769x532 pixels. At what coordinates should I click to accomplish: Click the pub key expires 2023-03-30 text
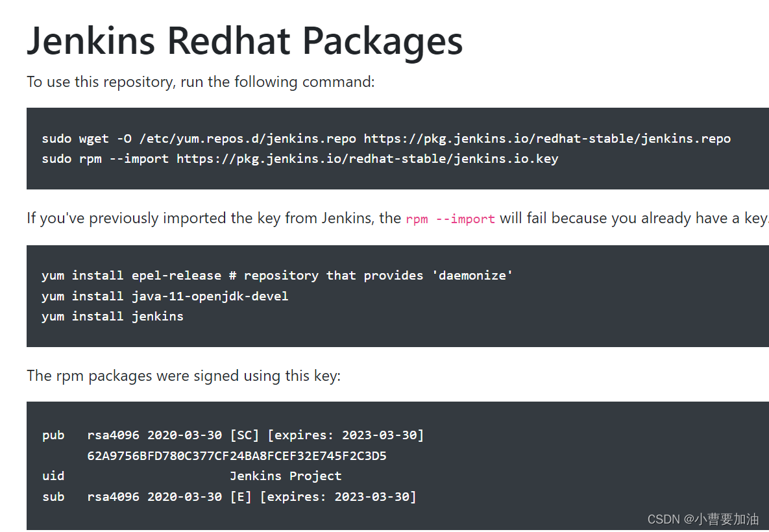coord(346,435)
